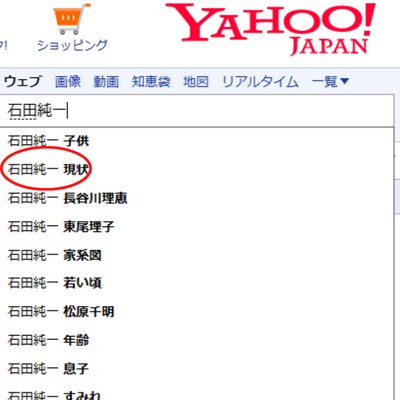Select the suggestion 石田純一 東尾理子
Viewport: 400px width, 400px height.
197,227
